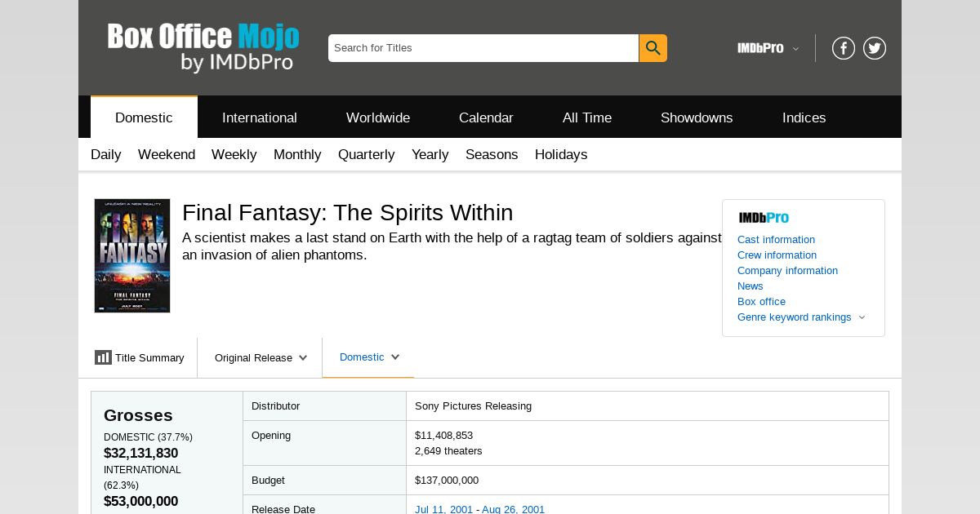Open the Crew information link
The width and height of the screenshot is (980, 514).
tap(777, 255)
